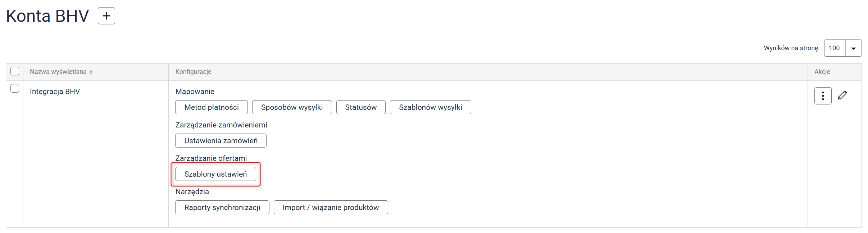Screen dimensions: 868x233
Task: Click the Statusów mapping button
Action: coord(361,107)
